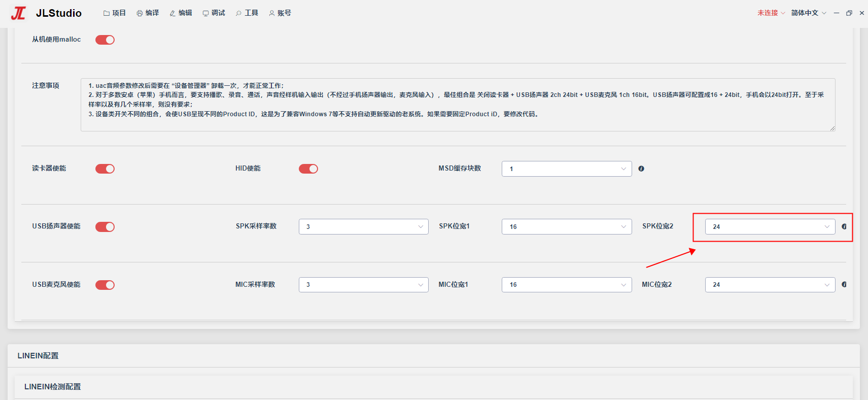The width and height of the screenshot is (868, 400).
Task: Turn off the HID使能 switch
Action: [308, 169]
